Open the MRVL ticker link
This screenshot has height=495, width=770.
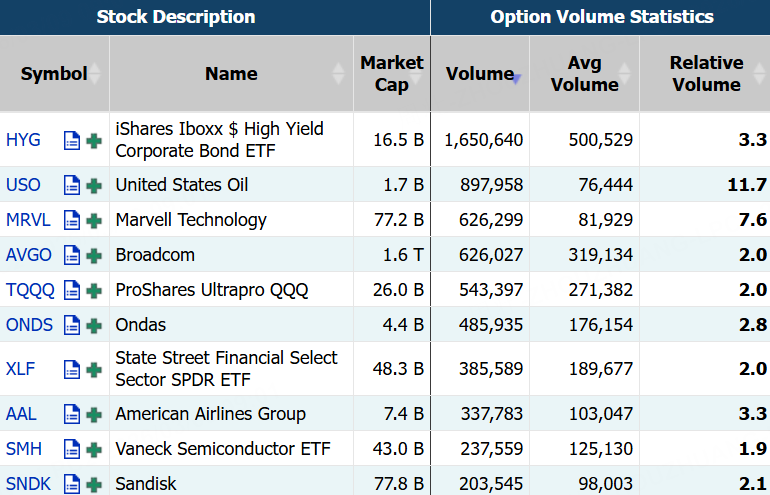click(x=26, y=220)
